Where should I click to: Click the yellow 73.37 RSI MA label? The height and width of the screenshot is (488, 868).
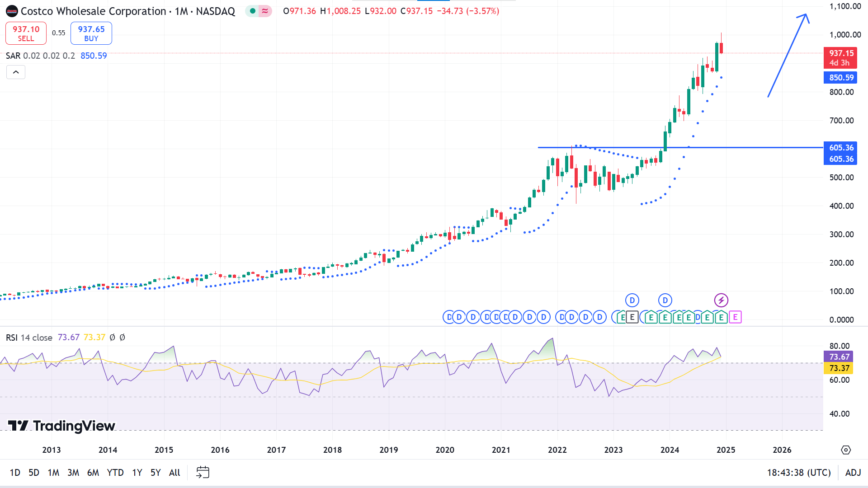pos(839,368)
